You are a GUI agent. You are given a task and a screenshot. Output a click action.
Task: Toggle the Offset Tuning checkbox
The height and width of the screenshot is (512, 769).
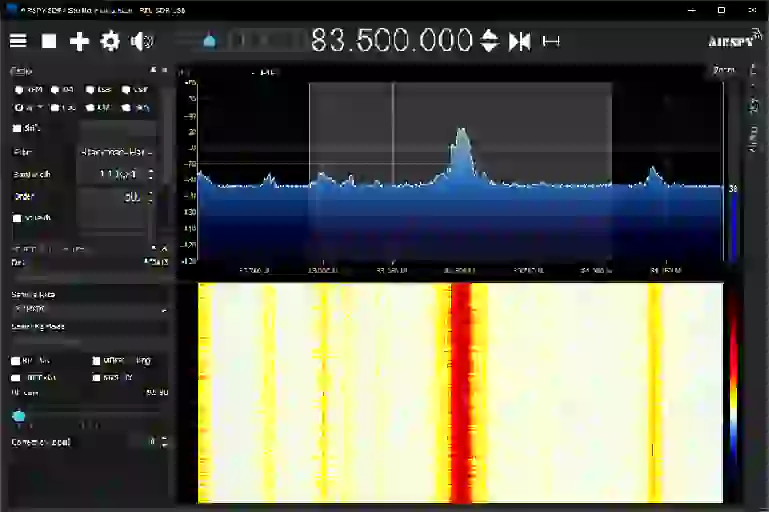[x=122, y=360]
